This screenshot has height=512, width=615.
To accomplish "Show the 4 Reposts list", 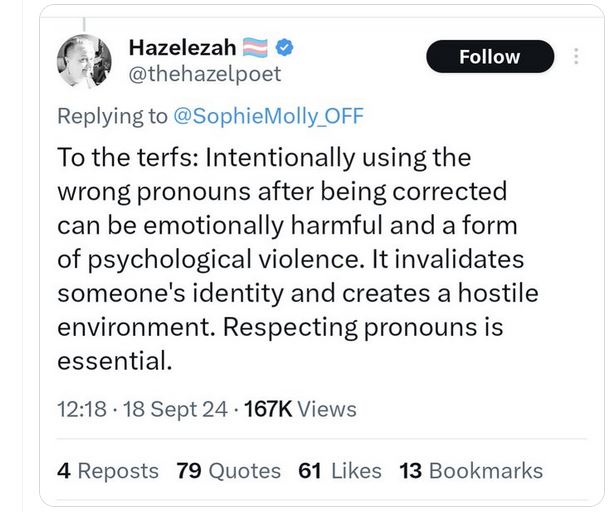I will [x=107, y=470].
